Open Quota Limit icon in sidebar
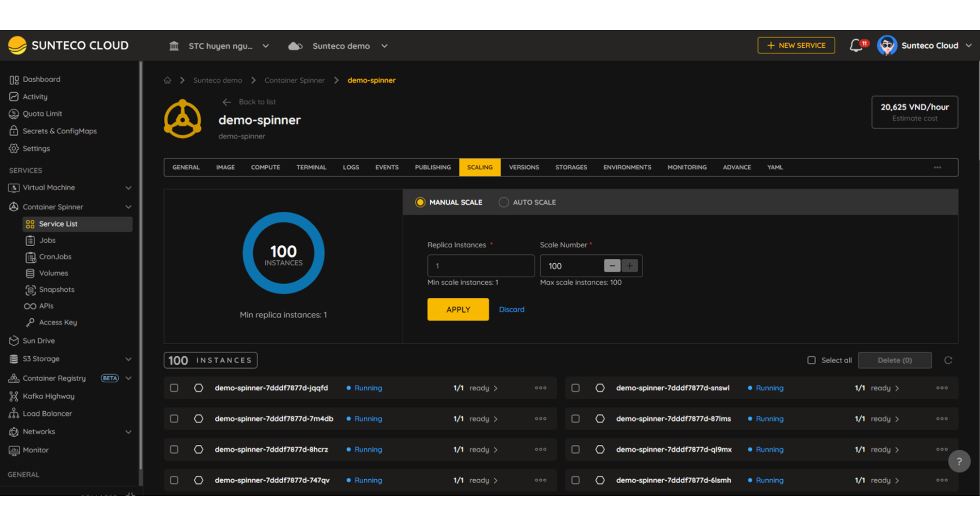 click(14, 114)
